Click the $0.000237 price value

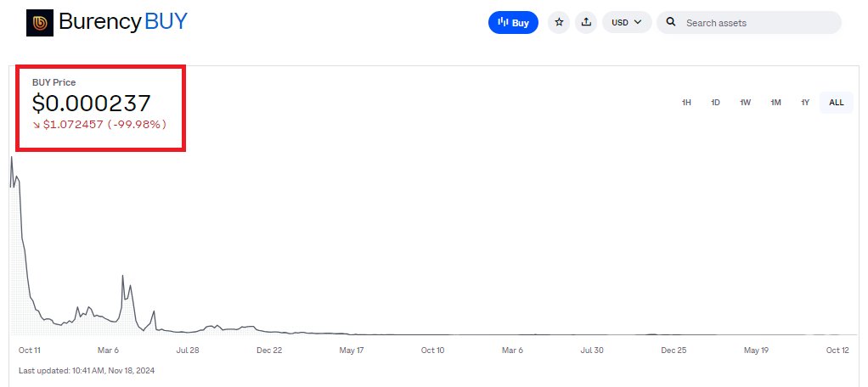pos(92,104)
